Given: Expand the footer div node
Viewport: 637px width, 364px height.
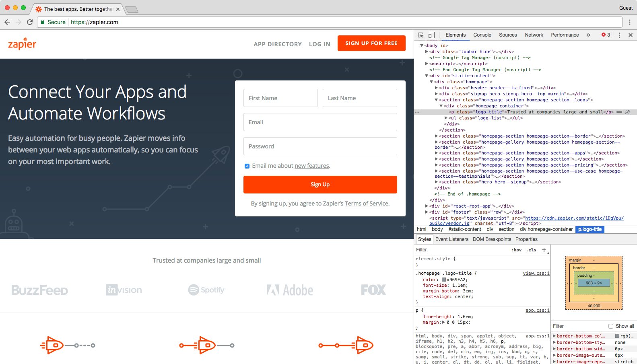Looking at the screenshot, I should click(x=427, y=212).
